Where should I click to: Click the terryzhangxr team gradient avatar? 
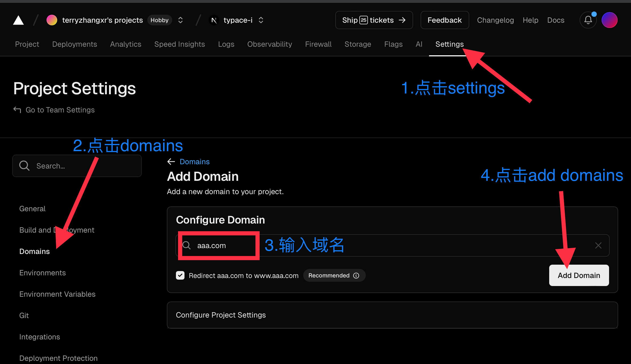click(x=52, y=20)
